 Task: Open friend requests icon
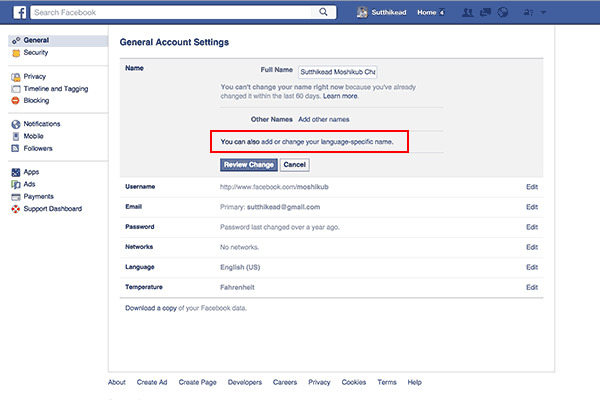point(467,12)
